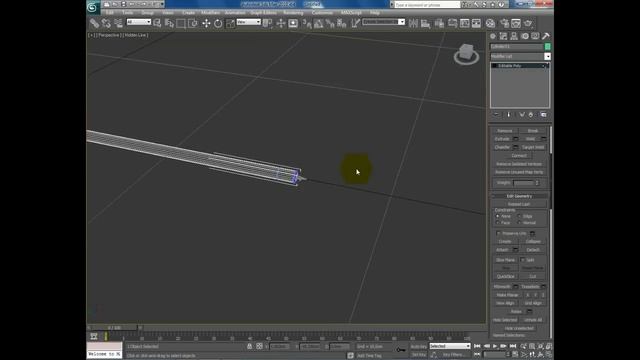The height and width of the screenshot is (360, 640).
Task: Open the Display command panel tab
Action: 535,36
